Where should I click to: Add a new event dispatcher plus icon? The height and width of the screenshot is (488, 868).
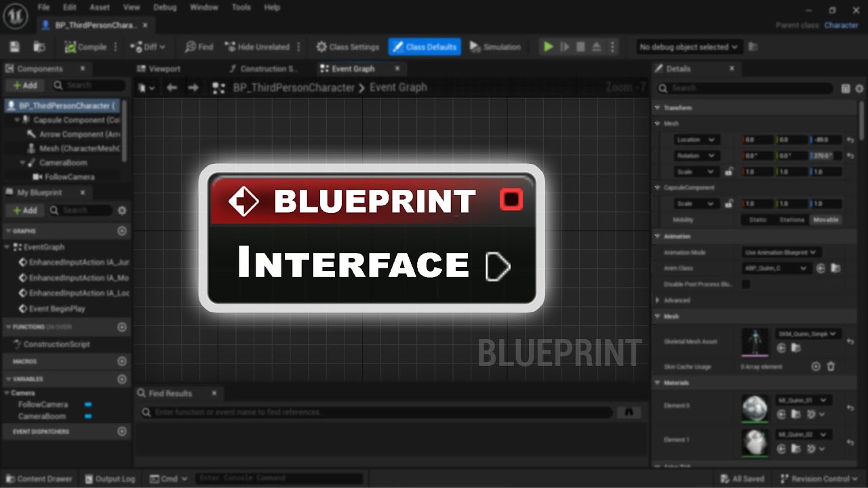tap(122, 431)
